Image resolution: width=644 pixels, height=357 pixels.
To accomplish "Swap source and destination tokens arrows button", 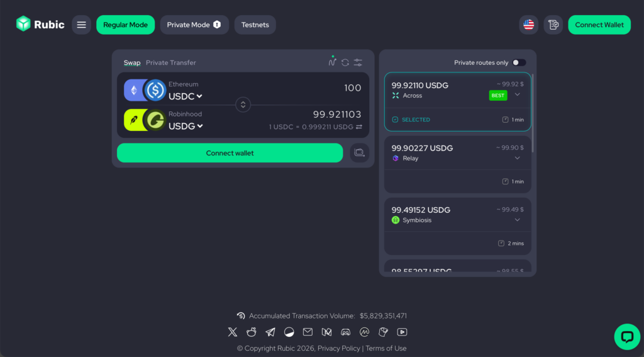I will 243,105.
